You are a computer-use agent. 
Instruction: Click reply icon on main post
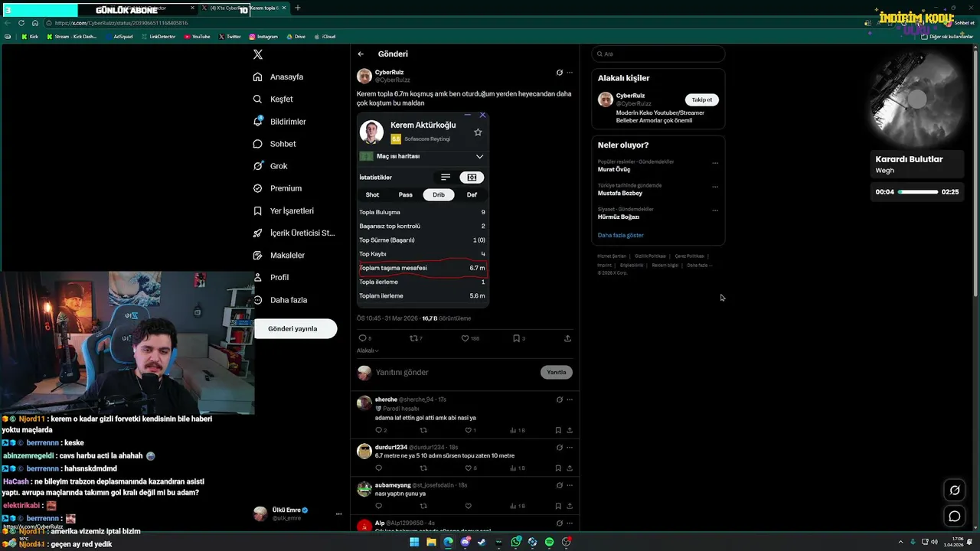(x=363, y=338)
